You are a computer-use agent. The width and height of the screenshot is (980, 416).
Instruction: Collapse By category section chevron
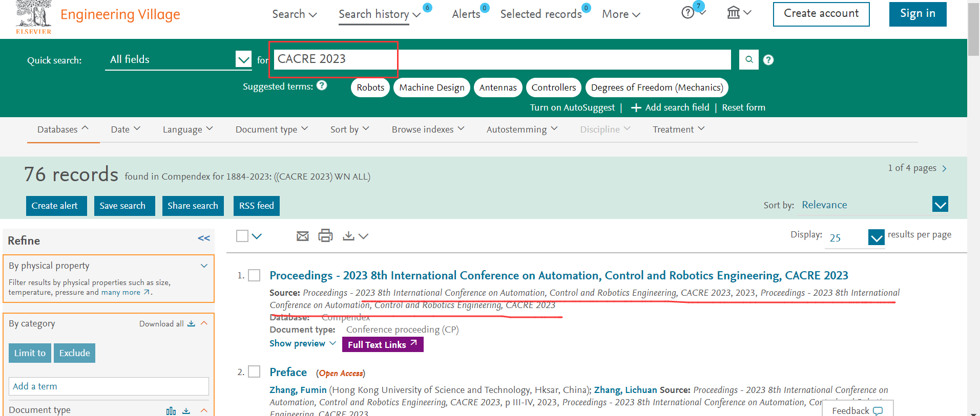(x=204, y=323)
